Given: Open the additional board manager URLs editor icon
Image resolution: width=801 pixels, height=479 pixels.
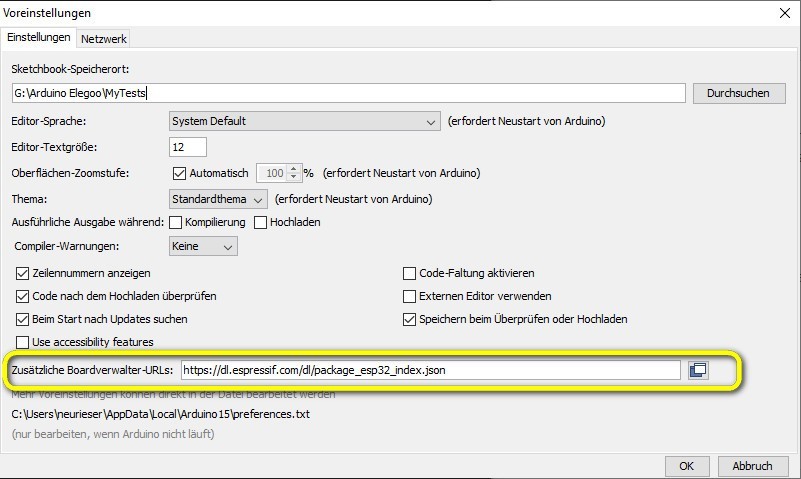Looking at the screenshot, I should [x=698, y=370].
